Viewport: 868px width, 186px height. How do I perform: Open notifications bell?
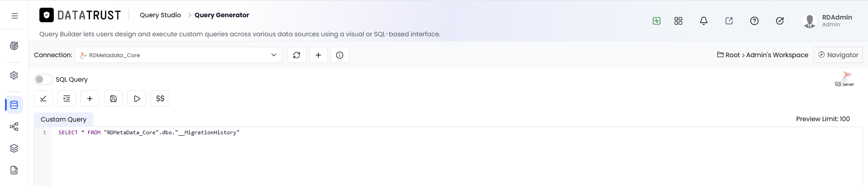(x=704, y=21)
